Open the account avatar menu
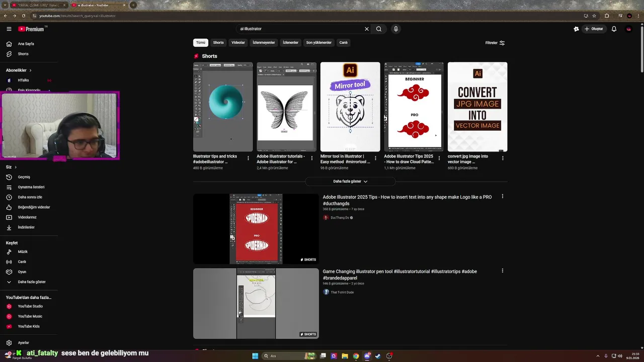This screenshot has width=644, height=362. coord(628,29)
